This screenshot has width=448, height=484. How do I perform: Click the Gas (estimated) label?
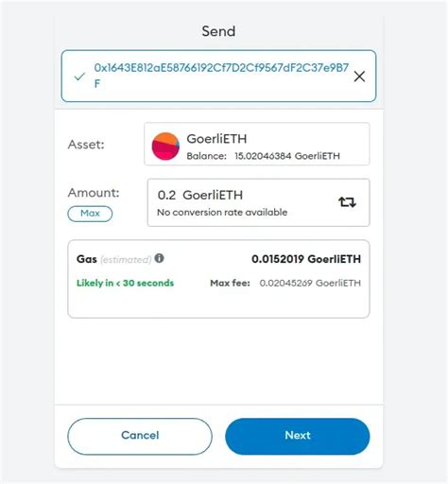click(x=113, y=259)
